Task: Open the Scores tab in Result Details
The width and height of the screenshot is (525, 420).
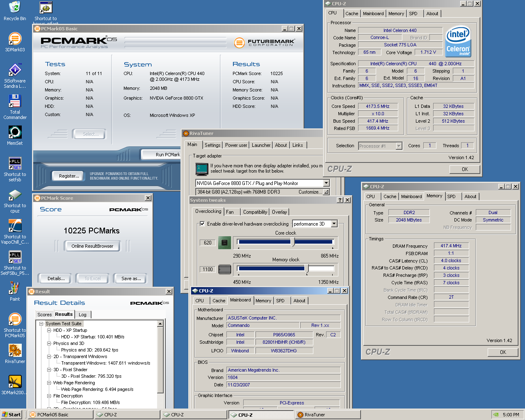Action: tap(45, 315)
